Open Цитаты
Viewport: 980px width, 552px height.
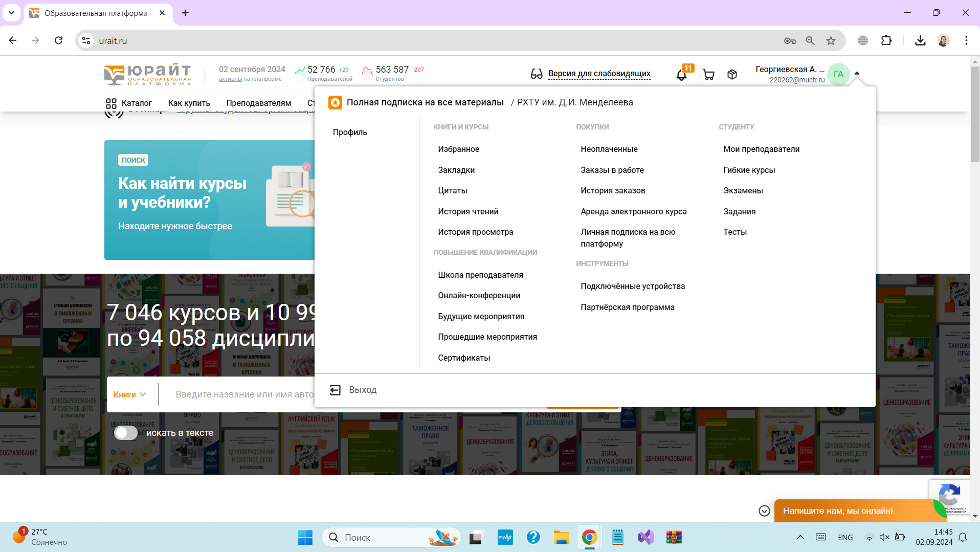click(453, 190)
